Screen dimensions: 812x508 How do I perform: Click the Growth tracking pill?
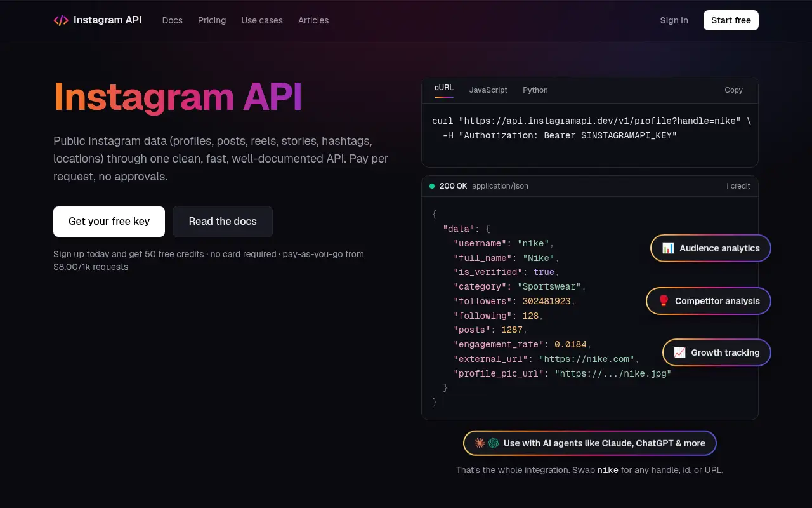(717, 352)
